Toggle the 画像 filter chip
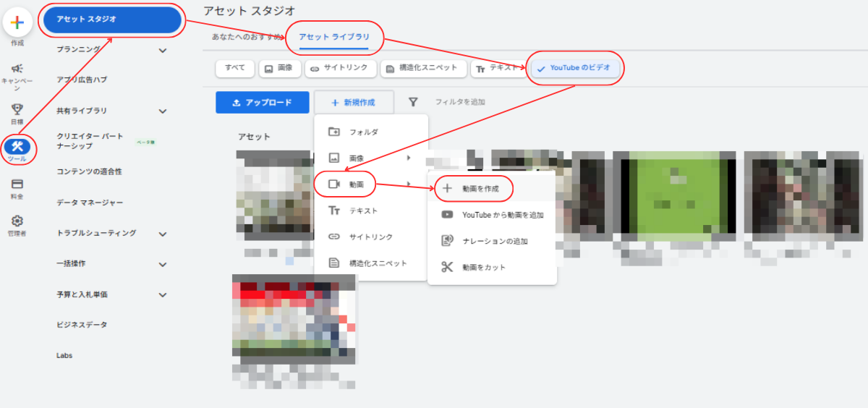Screen dimensions: 868x408 (x=279, y=68)
